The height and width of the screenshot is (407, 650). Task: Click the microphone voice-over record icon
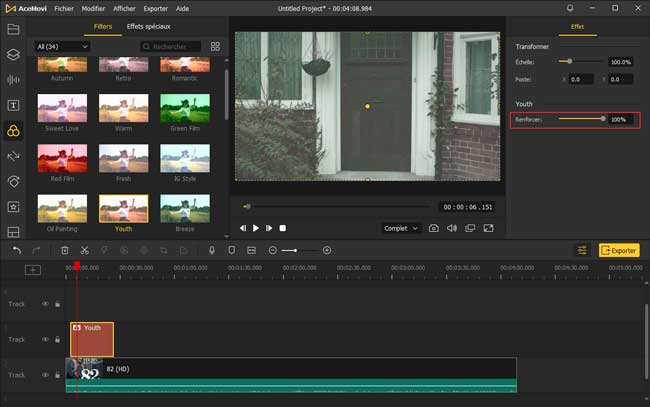(212, 250)
